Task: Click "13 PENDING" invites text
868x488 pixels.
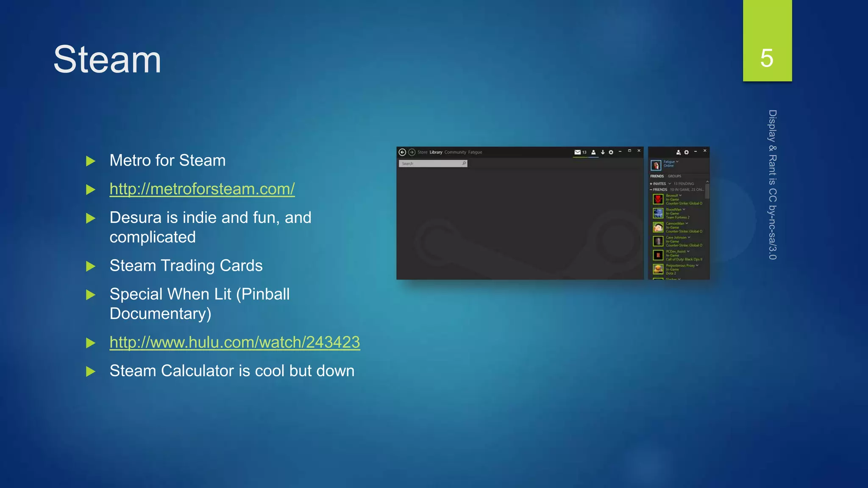Action: pyautogui.click(x=684, y=184)
